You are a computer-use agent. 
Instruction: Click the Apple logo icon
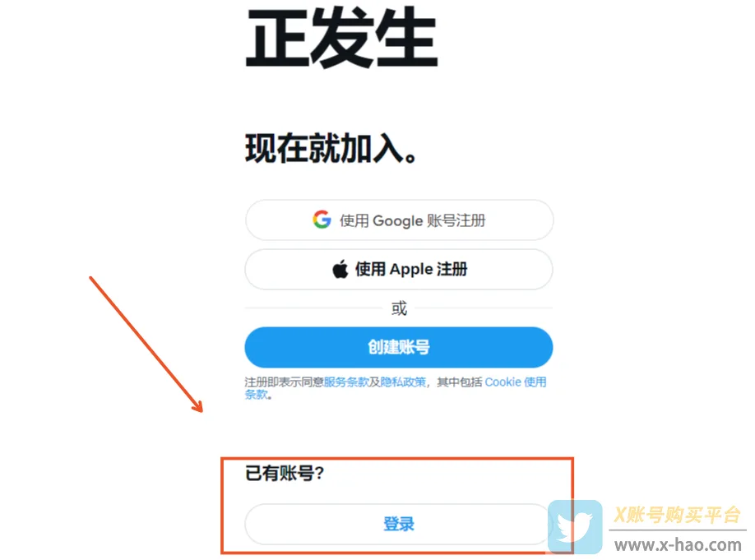pos(340,269)
